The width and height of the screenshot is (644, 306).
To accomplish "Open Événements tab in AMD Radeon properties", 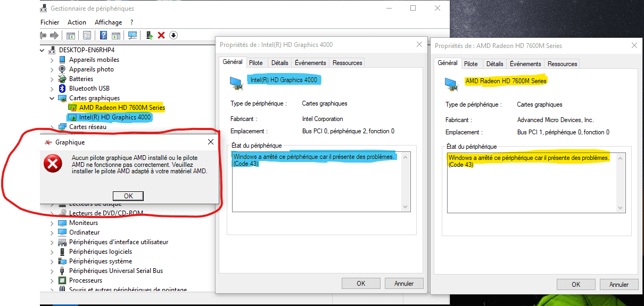I will click(525, 64).
